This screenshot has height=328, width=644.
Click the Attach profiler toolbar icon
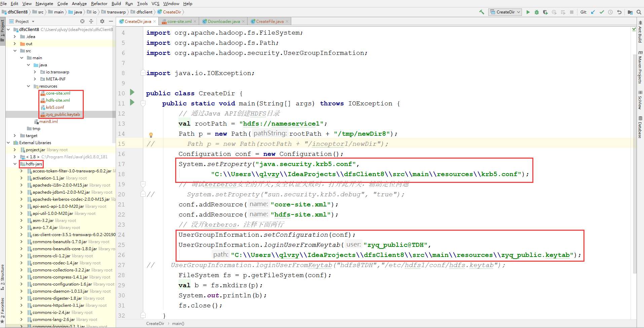554,12
